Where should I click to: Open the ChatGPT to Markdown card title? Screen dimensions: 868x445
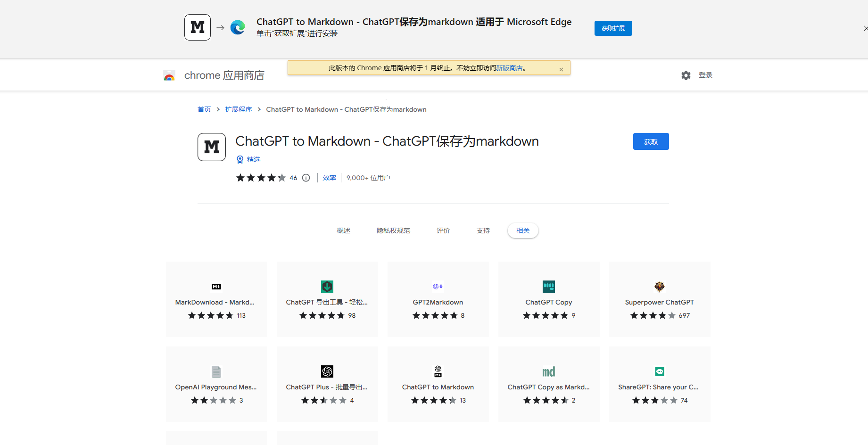(x=438, y=387)
